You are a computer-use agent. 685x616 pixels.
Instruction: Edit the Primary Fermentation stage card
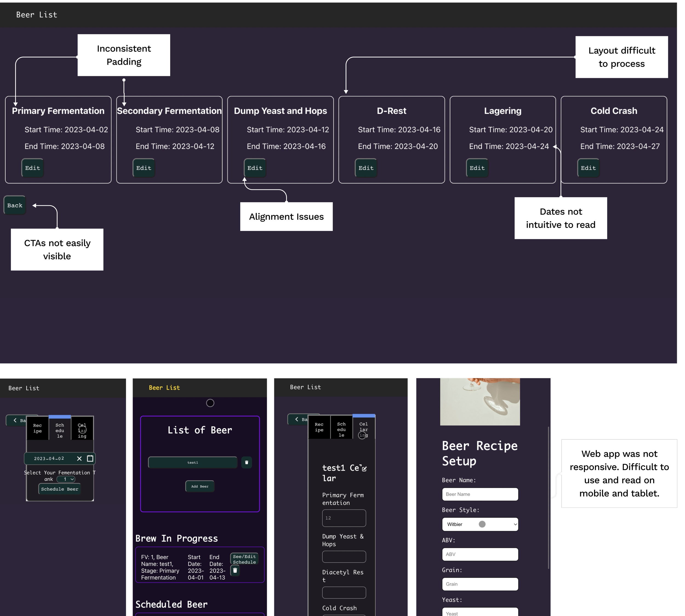33,168
